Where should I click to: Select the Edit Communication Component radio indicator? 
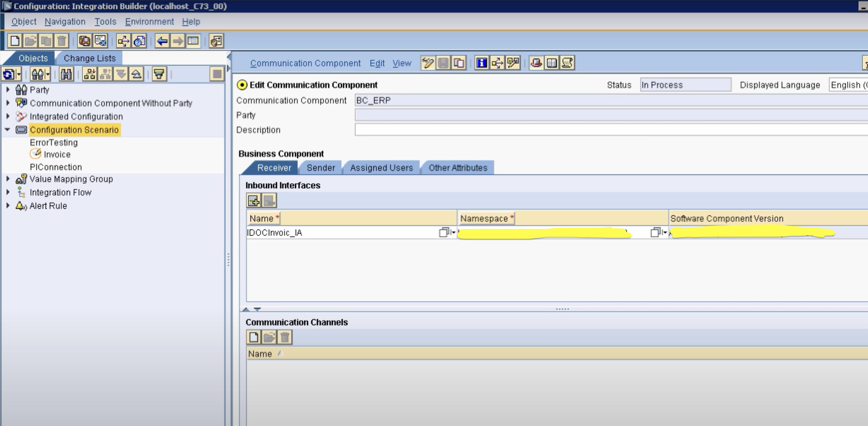(241, 85)
